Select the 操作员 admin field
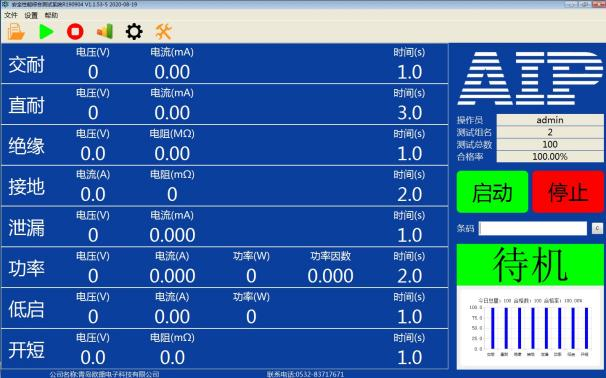The height and width of the screenshot is (378, 606). click(x=550, y=120)
